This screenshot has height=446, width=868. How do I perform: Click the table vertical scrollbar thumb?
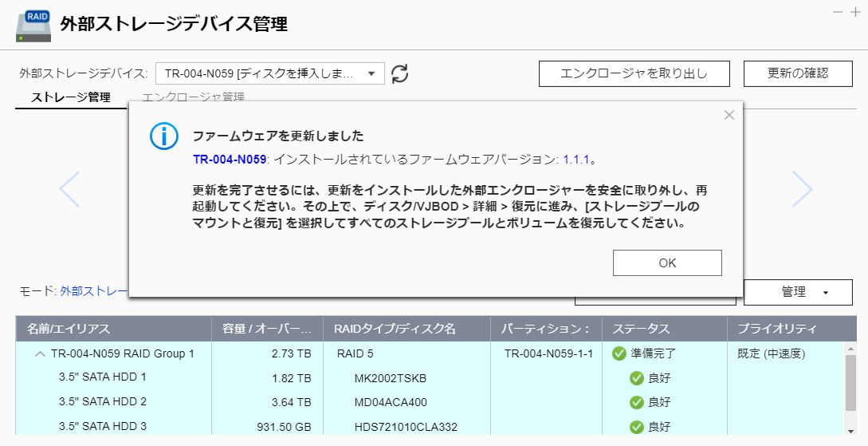pyautogui.click(x=851, y=382)
